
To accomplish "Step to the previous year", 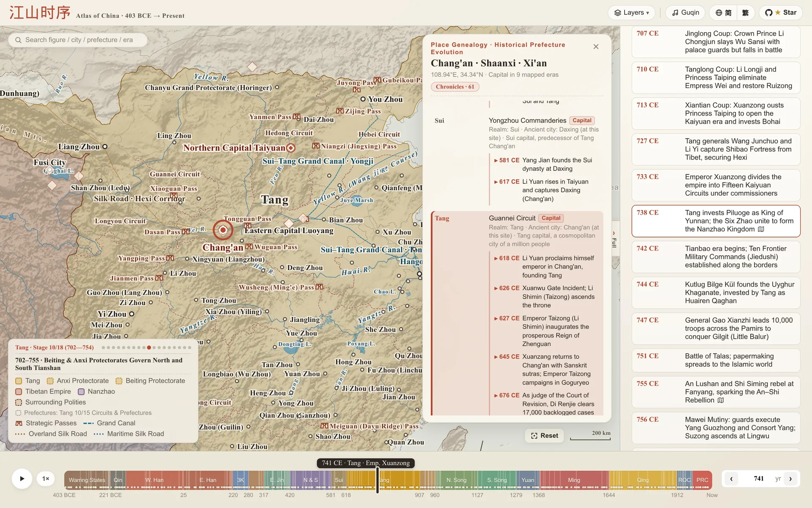I will tap(731, 479).
